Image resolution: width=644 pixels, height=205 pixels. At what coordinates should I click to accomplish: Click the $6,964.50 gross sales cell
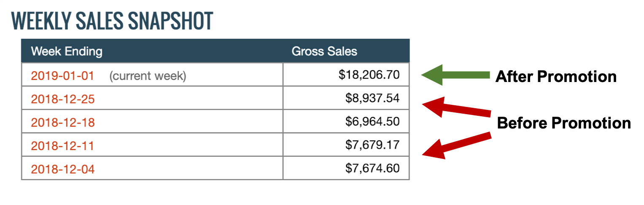(346, 121)
